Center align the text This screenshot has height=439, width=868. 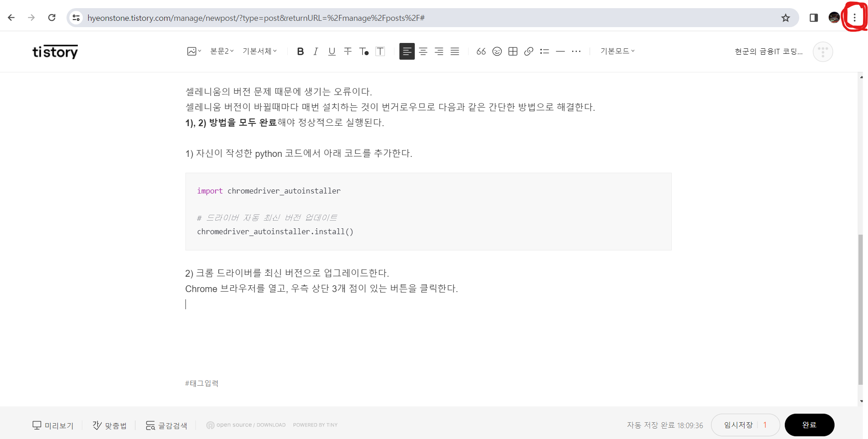[423, 52]
